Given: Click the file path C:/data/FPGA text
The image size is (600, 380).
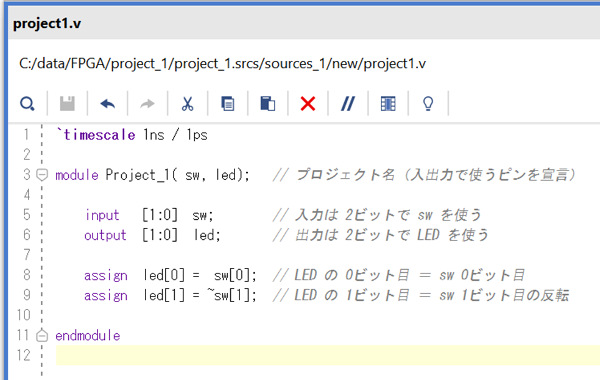Looking at the screenshot, I should click(222, 64).
